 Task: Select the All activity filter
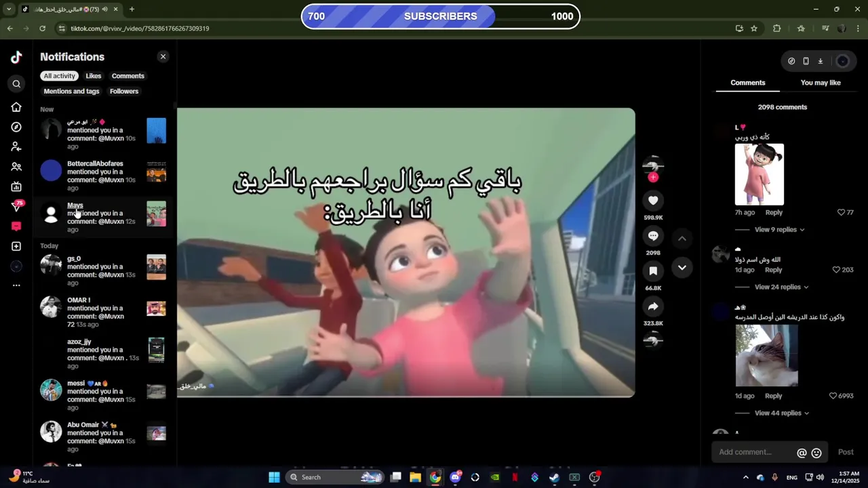point(60,76)
